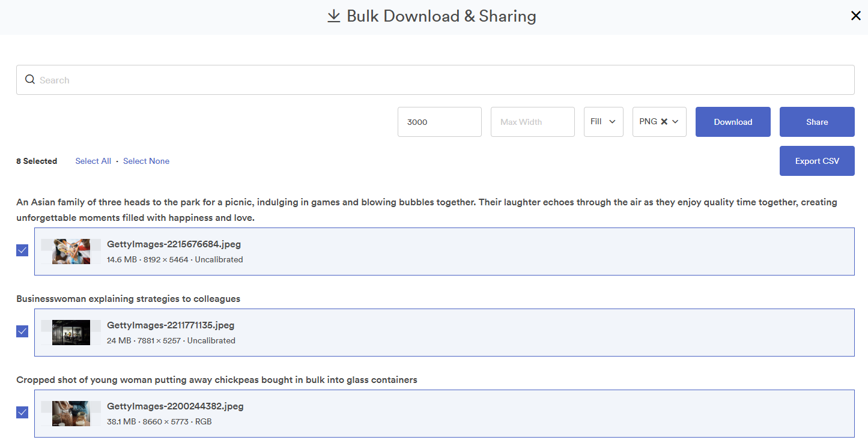
Task: Click caption 'Businesswoman explaining strategies to colleagues'
Action: click(x=128, y=299)
